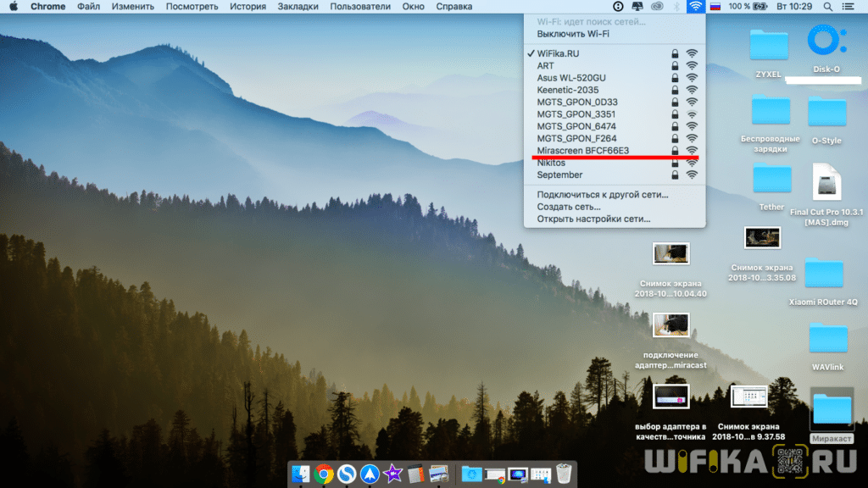The width and height of the screenshot is (868, 488).
Task: Open the История menu in menu bar
Action: tap(248, 7)
